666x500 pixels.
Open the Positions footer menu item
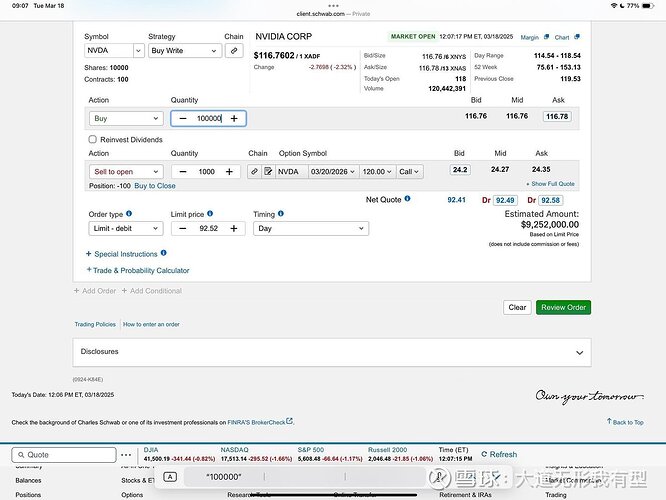28,495
